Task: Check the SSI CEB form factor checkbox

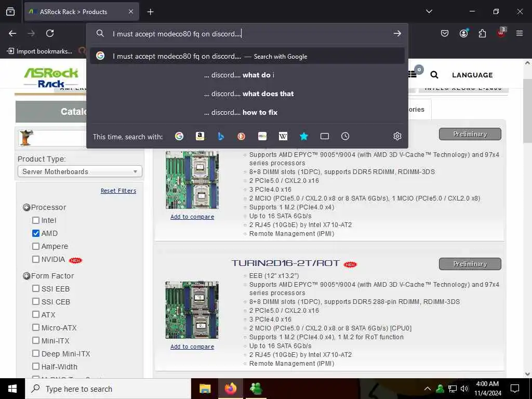Action: click(36, 301)
